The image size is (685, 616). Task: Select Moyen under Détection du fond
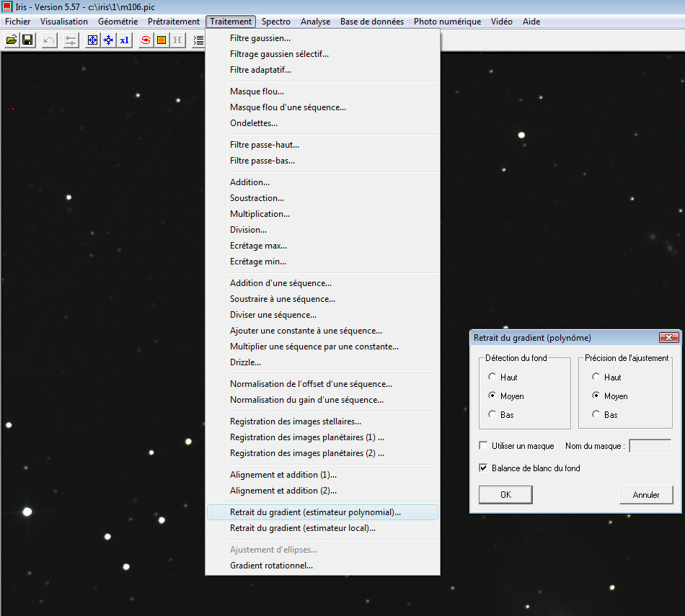492,396
